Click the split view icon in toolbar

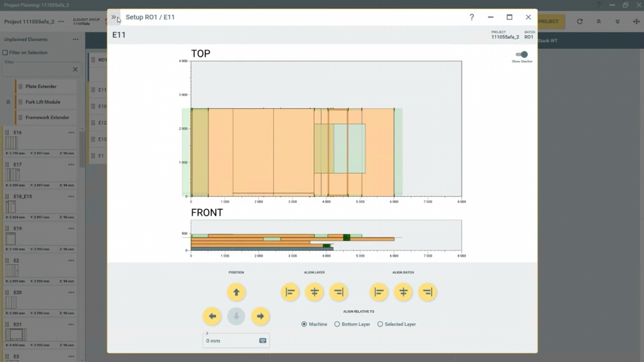(636, 21)
